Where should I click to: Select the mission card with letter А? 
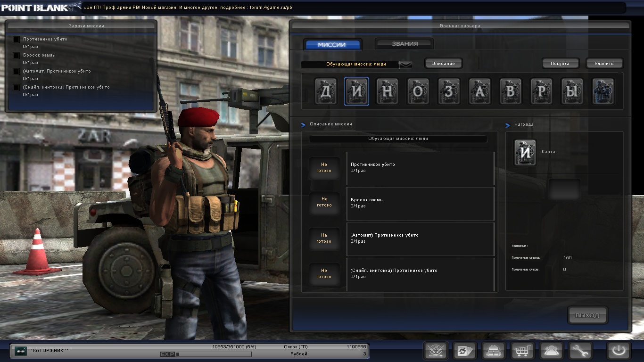pos(479,91)
